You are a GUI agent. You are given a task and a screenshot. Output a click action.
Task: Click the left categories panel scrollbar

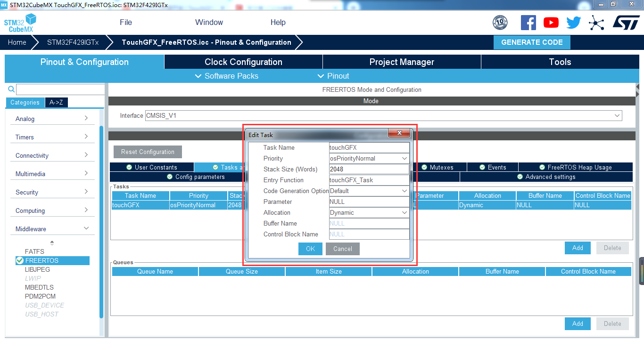(x=101, y=221)
